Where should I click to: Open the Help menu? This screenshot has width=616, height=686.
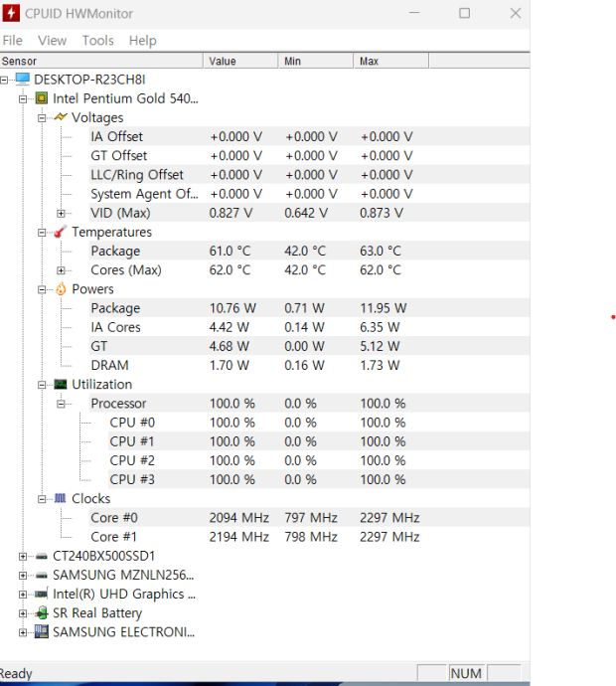142,40
